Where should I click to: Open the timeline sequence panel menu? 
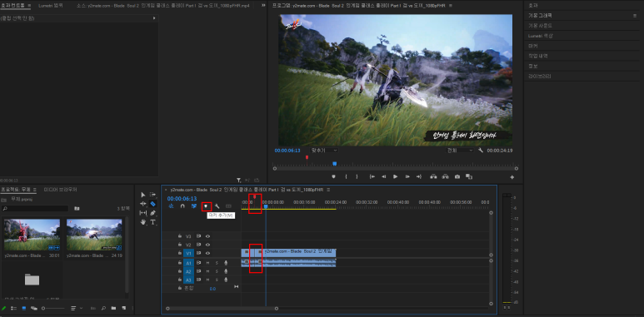327,190
